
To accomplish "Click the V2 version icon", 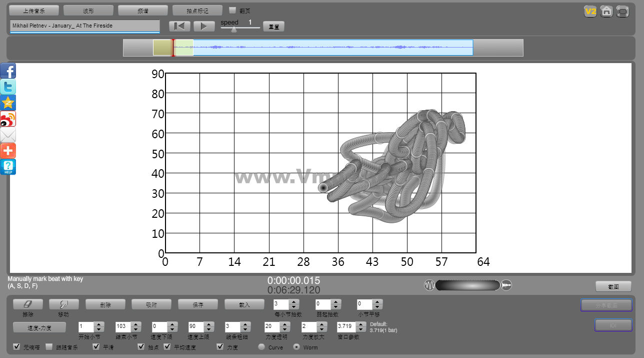I will pyautogui.click(x=590, y=11).
